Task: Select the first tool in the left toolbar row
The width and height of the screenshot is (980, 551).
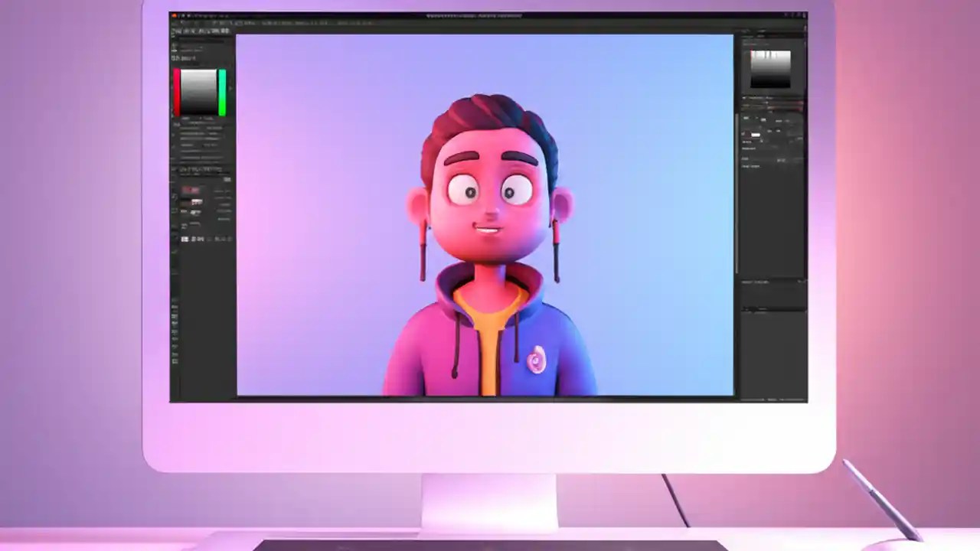Action: pyautogui.click(x=175, y=31)
